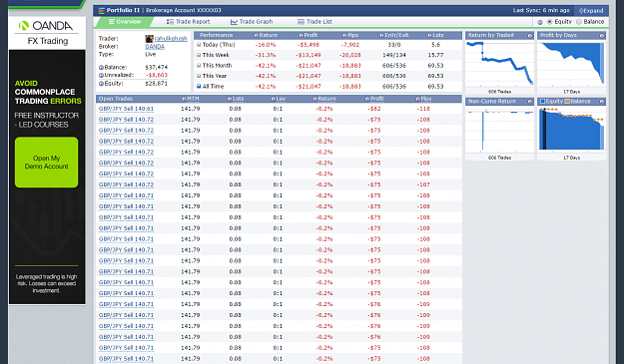Click the Trade Report tab icon
Viewport: 624px width, 364px height.
coord(171,22)
